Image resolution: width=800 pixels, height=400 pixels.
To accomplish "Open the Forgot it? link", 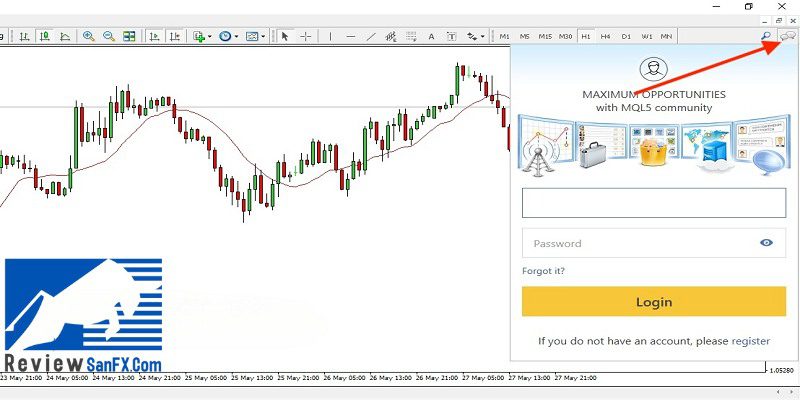I will [x=543, y=271].
